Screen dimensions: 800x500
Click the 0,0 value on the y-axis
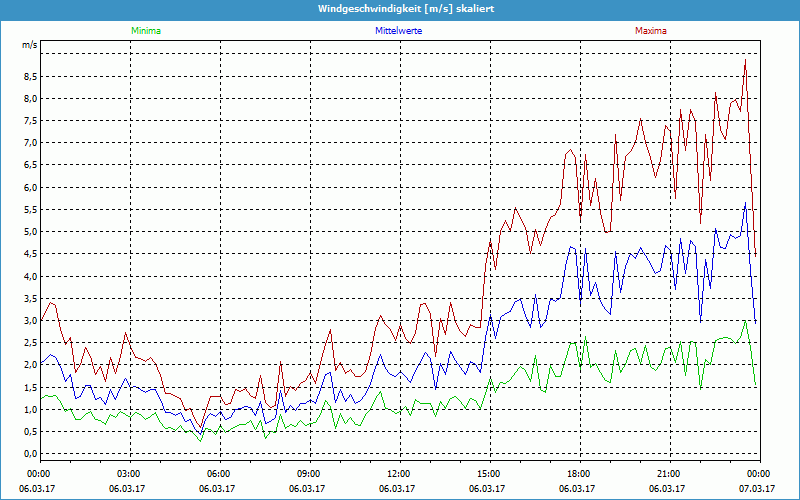click(30, 454)
